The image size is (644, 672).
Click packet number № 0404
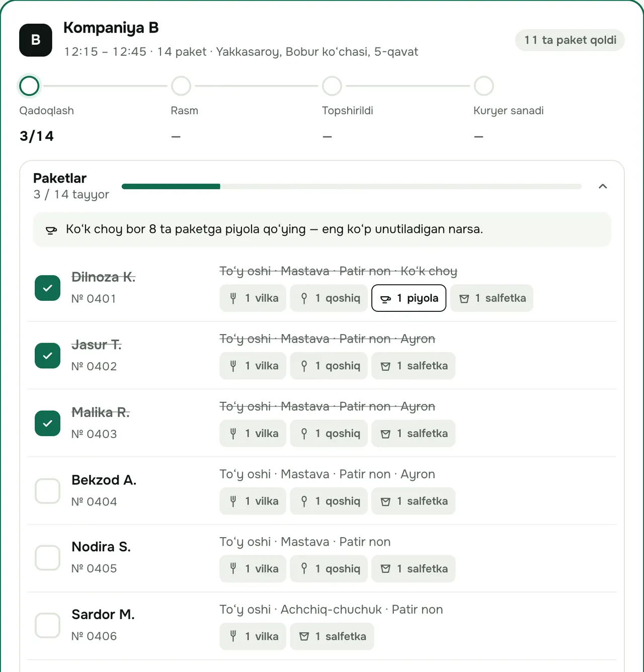(94, 501)
